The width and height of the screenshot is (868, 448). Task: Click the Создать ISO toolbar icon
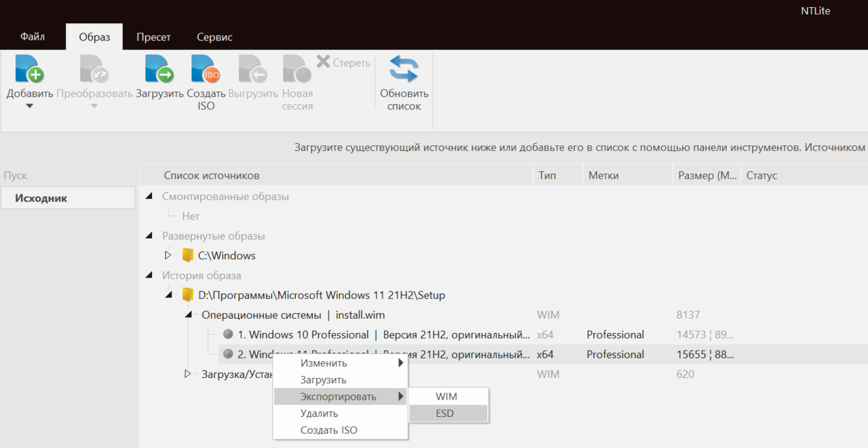point(206,69)
